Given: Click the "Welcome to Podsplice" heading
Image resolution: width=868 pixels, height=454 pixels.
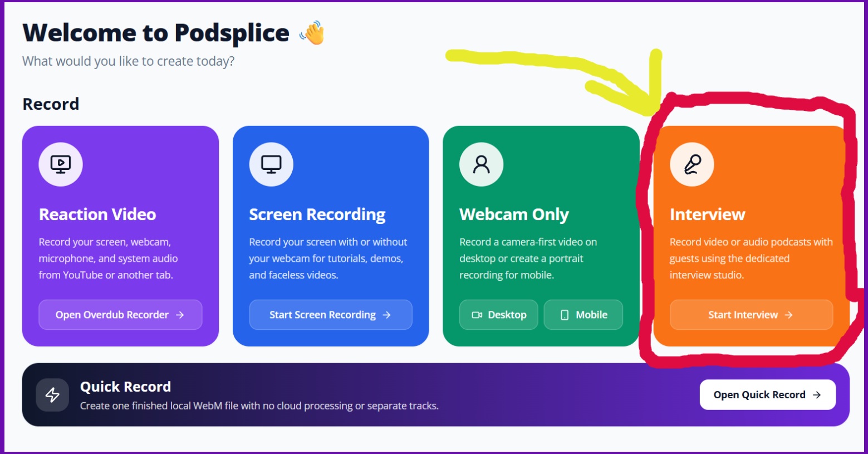Looking at the screenshot, I should point(156,33).
